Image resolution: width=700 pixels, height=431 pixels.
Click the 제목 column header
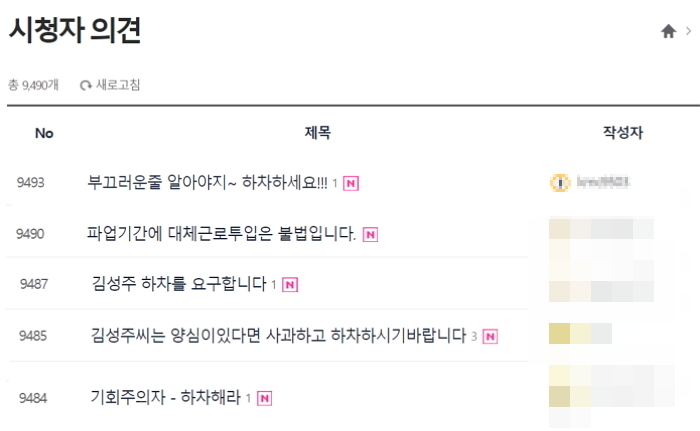point(317,133)
